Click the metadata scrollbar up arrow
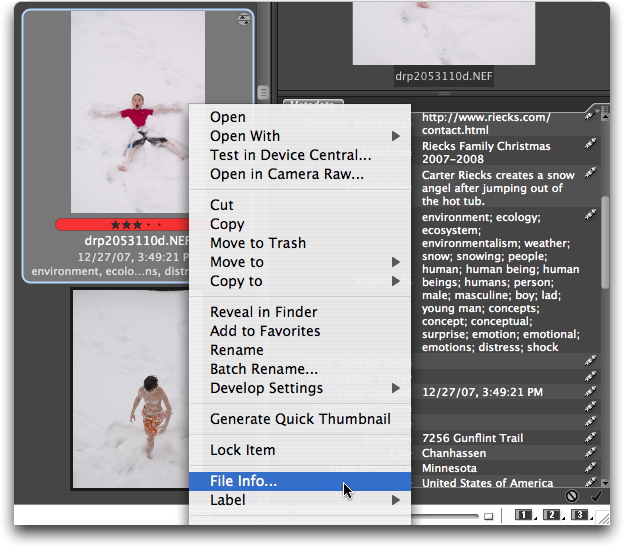This screenshot has width=624, height=548. tap(605, 117)
